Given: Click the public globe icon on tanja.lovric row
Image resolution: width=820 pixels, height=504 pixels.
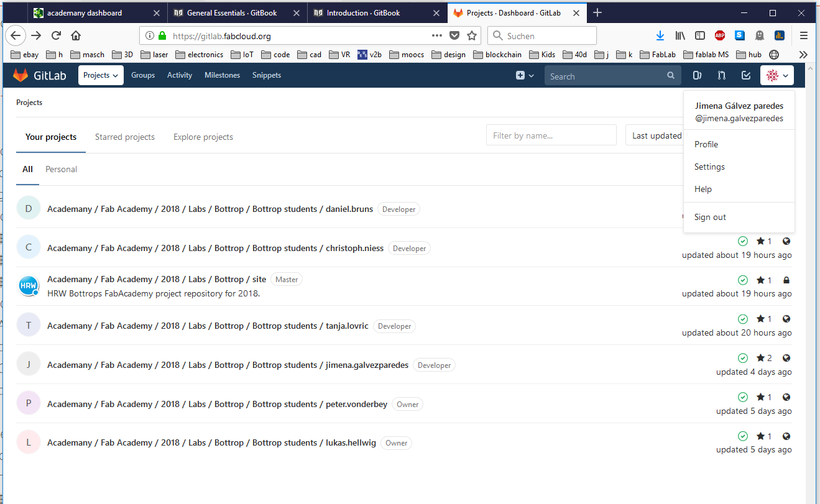Looking at the screenshot, I should pyautogui.click(x=786, y=319).
